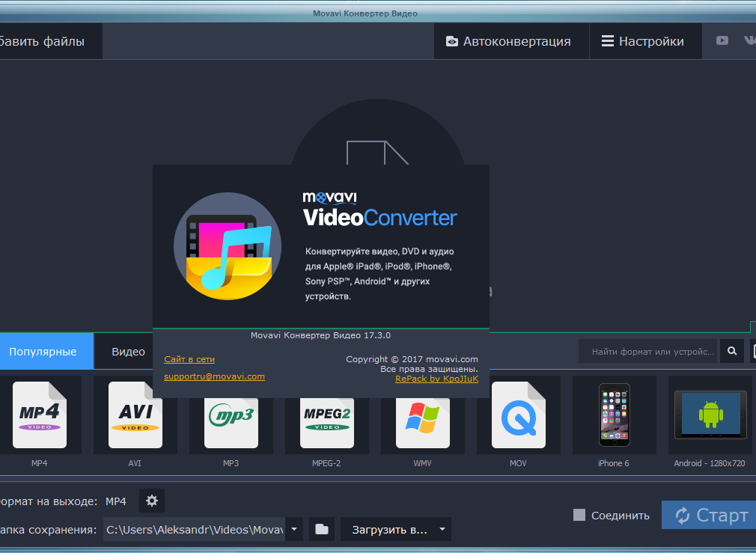Select the MP4 video format preset
The width and height of the screenshot is (756, 553).
(40, 415)
